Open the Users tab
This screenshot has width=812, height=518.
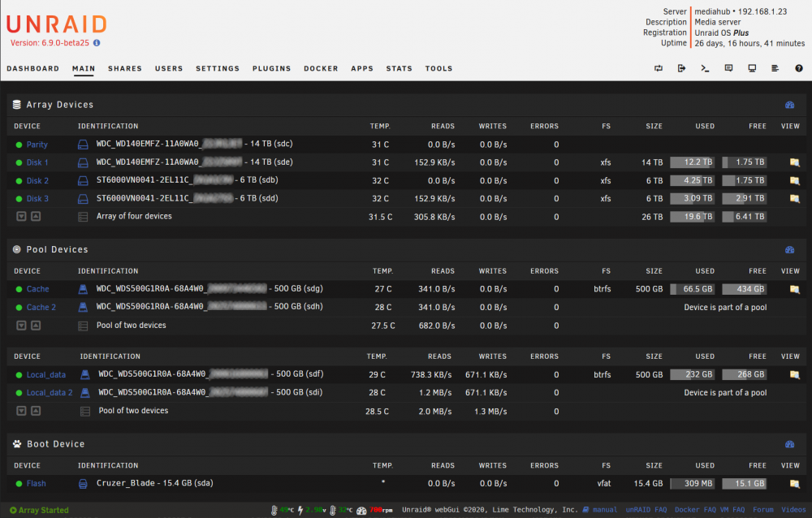coord(169,68)
